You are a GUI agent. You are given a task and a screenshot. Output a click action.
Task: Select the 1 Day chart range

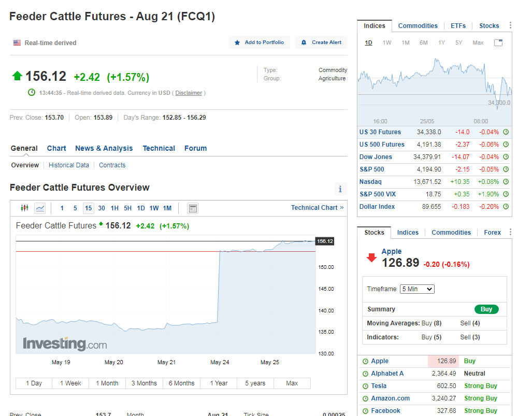pos(34,383)
